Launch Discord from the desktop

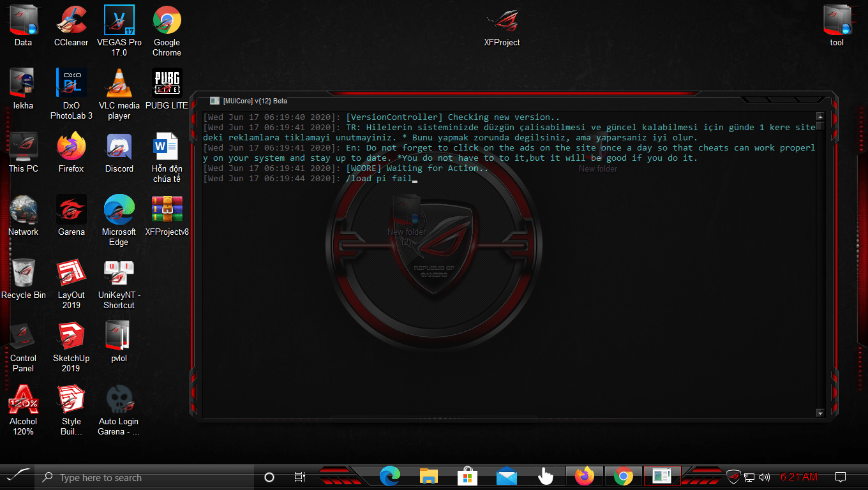119,153
